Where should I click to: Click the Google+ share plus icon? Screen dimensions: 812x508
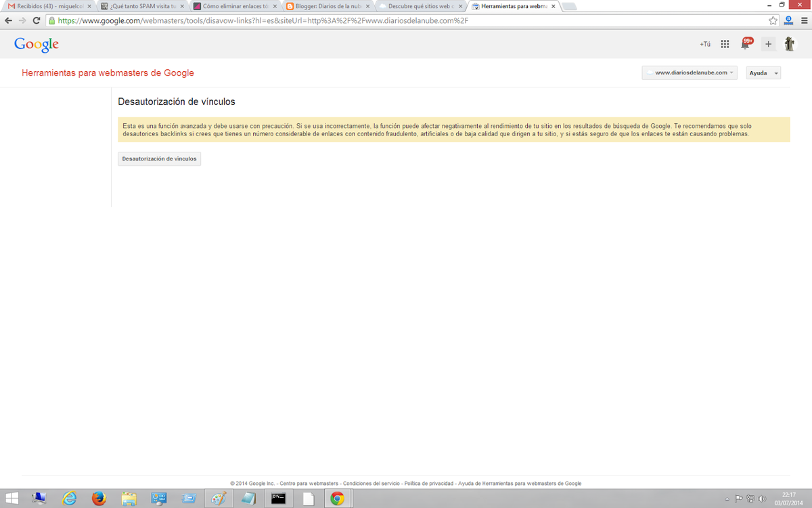click(x=768, y=44)
